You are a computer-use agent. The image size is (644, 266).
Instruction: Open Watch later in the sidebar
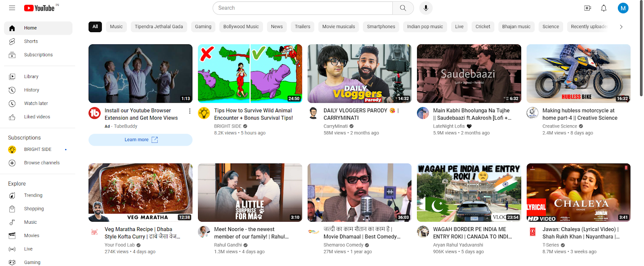pyautogui.click(x=36, y=103)
